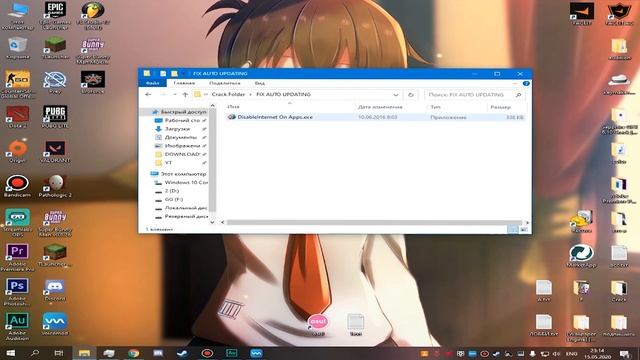640x360 pixels.
Task: Open the Файл ribbon tab
Action: (153, 83)
